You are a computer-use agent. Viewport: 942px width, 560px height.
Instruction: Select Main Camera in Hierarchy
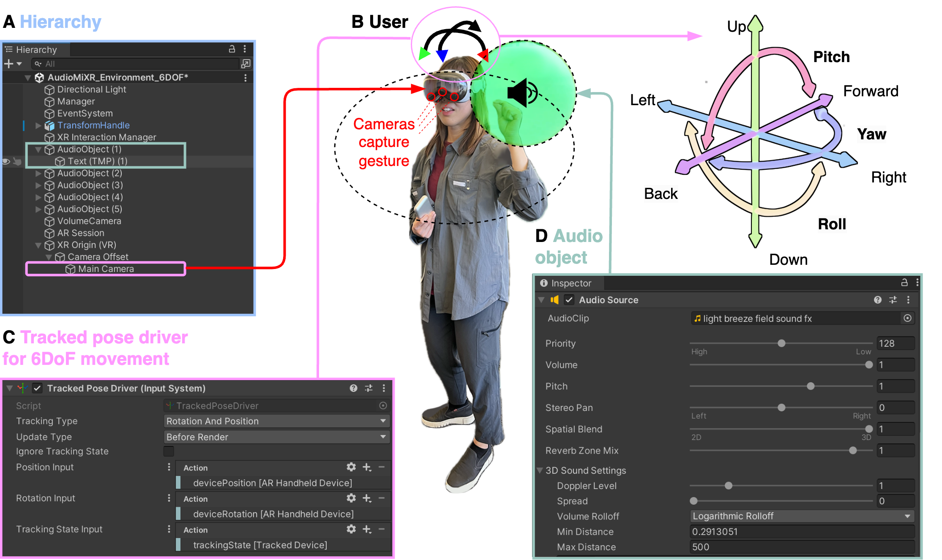tap(106, 269)
